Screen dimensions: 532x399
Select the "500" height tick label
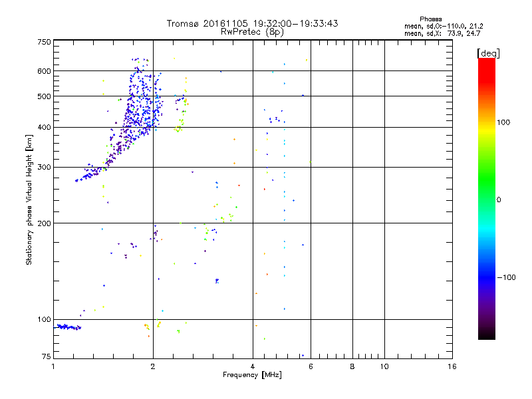[x=44, y=96]
